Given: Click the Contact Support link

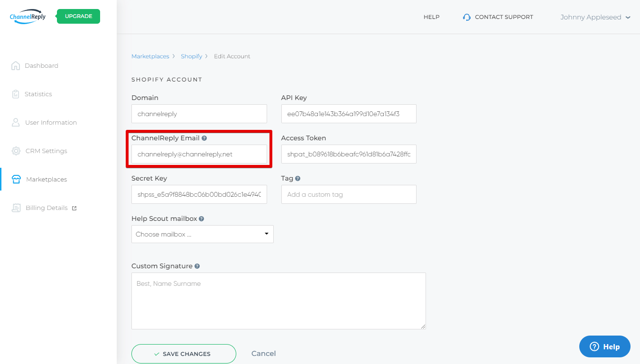Looking at the screenshot, I should (504, 17).
